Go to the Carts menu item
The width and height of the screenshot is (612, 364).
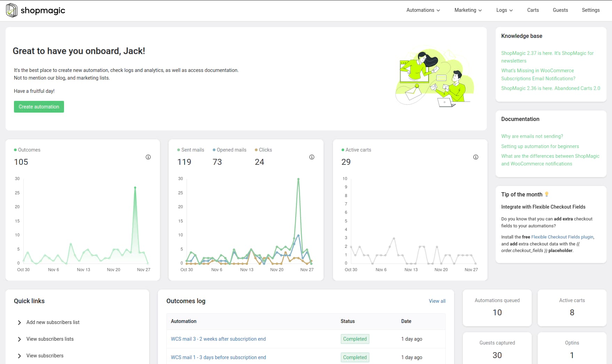(533, 10)
